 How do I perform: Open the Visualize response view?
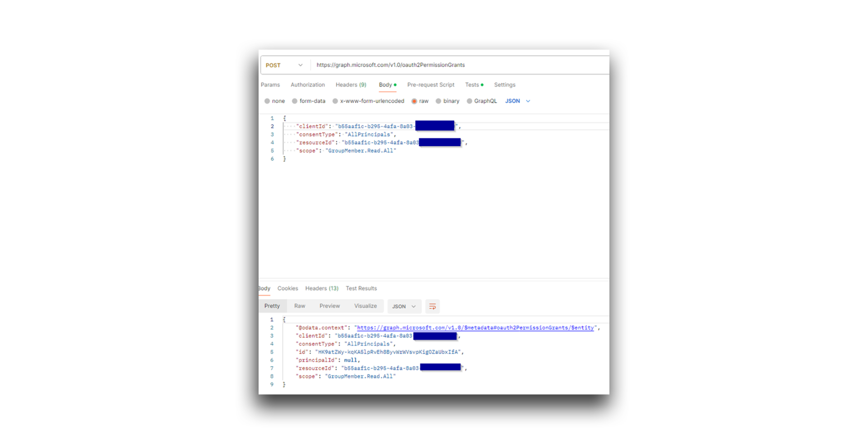point(365,306)
